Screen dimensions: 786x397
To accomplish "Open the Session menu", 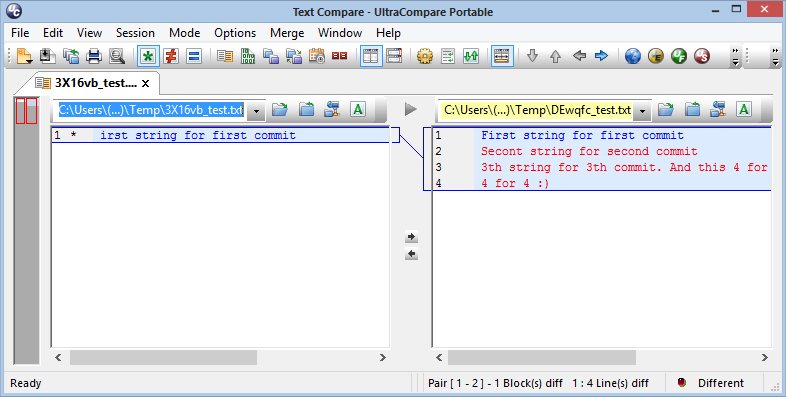I will click(135, 33).
